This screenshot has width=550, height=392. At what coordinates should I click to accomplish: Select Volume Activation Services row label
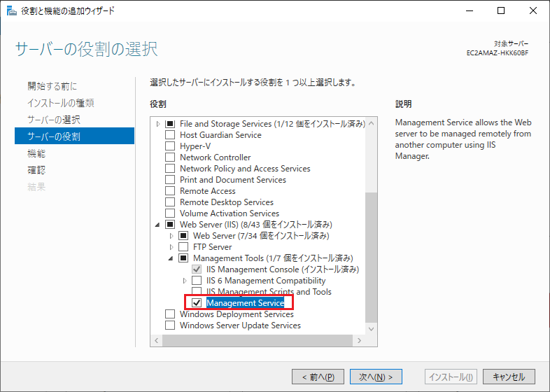[x=230, y=213]
